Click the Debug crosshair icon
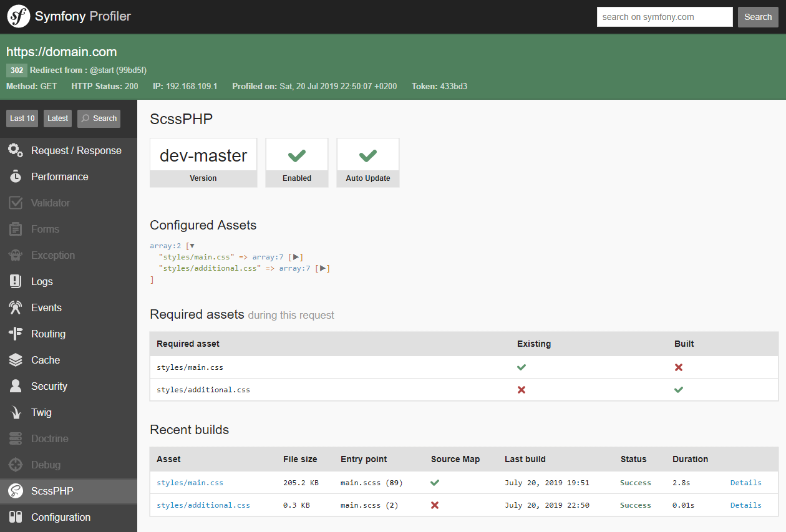Screen dimensions: 786x532 16,465
